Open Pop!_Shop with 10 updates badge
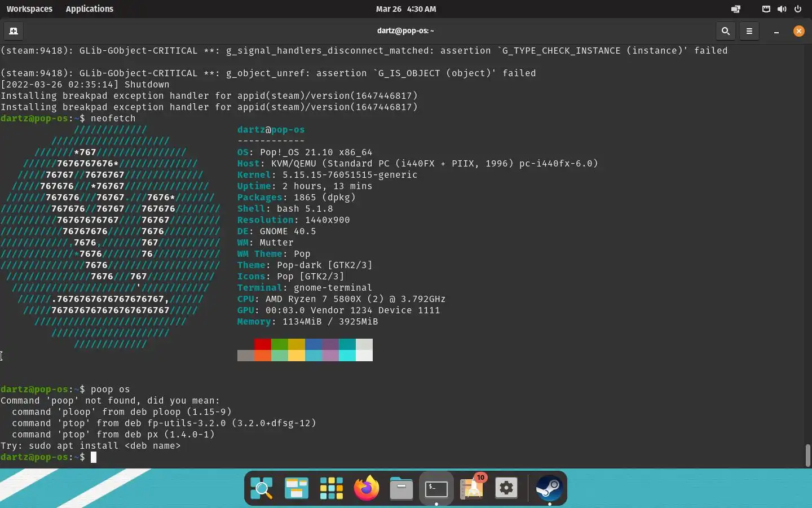 pos(473,487)
